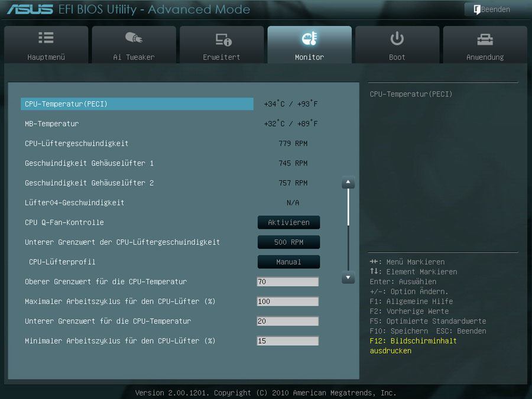Select the Monitor tab label
Image resolution: width=532 pixels, height=399 pixels.
click(x=309, y=57)
